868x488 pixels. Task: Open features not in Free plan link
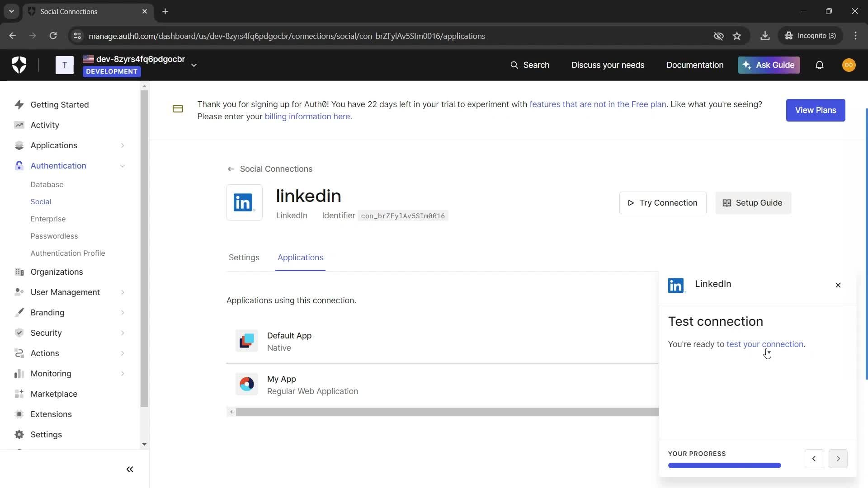coord(597,104)
